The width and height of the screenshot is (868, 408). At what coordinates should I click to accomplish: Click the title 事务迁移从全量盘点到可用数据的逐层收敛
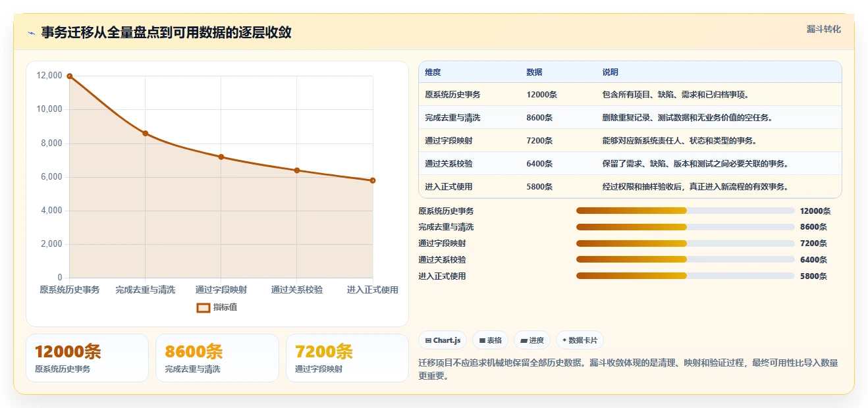pyautogui.click(x=166, y=32)
